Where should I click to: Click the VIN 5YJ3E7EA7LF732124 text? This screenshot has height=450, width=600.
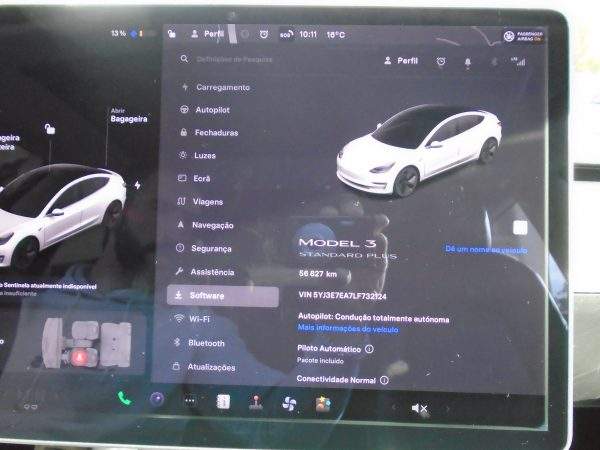(x=342, y=296)
